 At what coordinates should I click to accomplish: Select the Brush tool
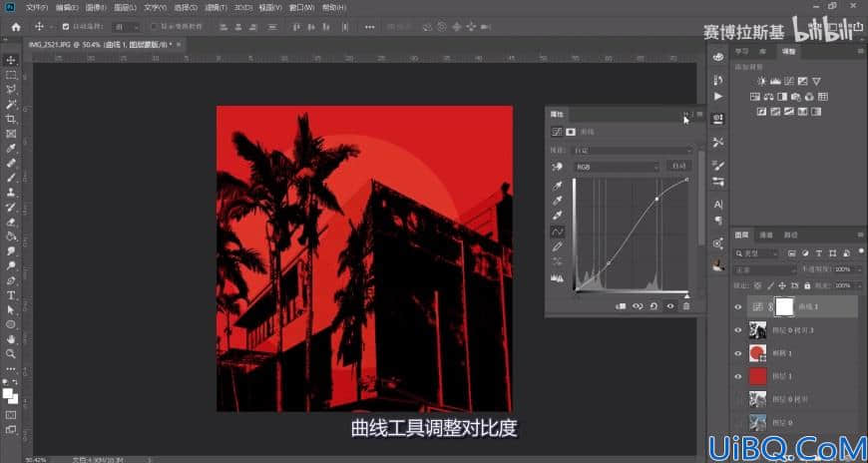tap(11, 178)
